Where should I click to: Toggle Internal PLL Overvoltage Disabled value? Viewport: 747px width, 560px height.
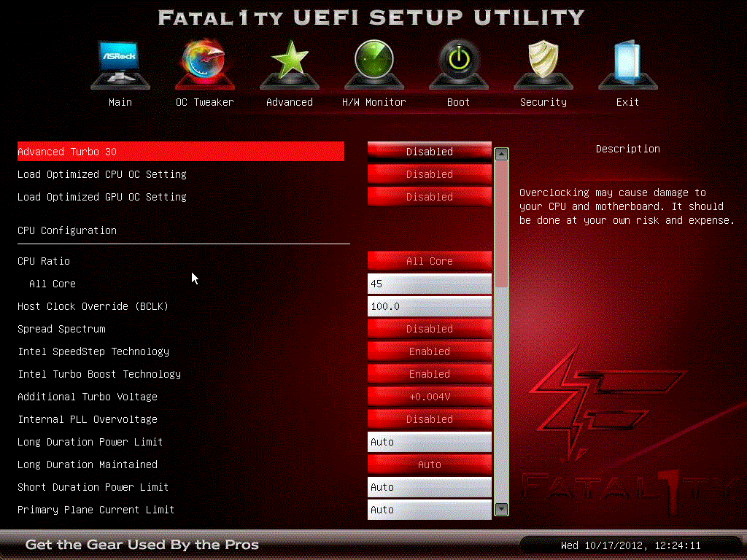point(429,419)
